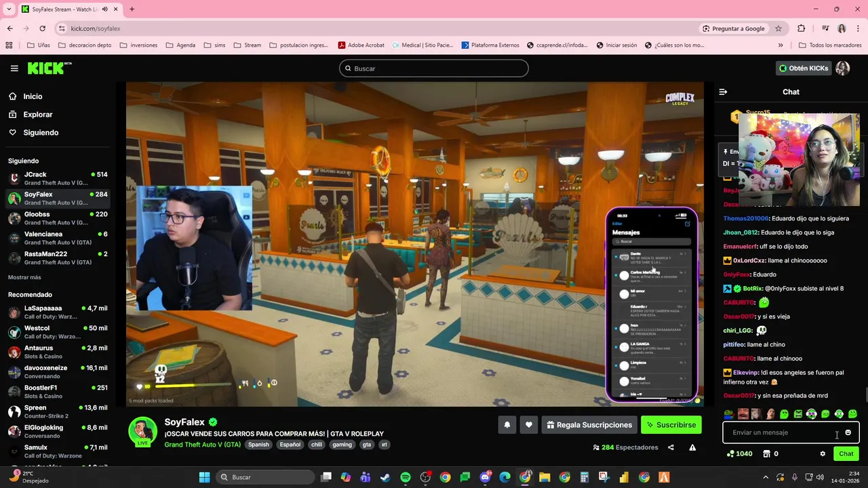The height and width of the screenshot is (488, 868).
Task: Insert the headphones green emote with pink eyes
Action: tap(811, 414)
